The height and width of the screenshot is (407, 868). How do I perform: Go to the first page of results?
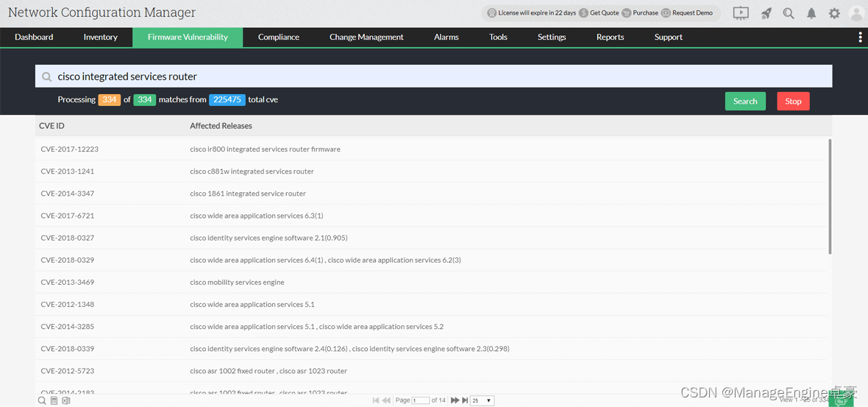click(x=376, y=400)
